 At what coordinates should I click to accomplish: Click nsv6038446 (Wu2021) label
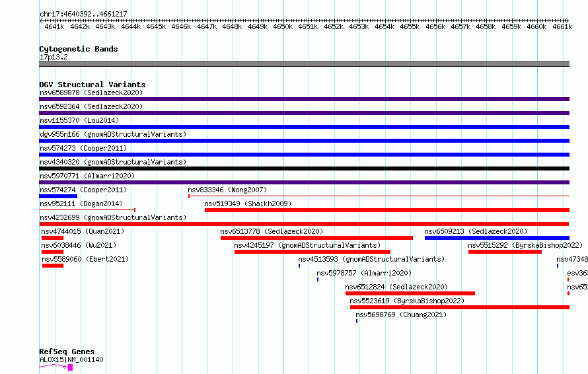[x=79, y=245]
